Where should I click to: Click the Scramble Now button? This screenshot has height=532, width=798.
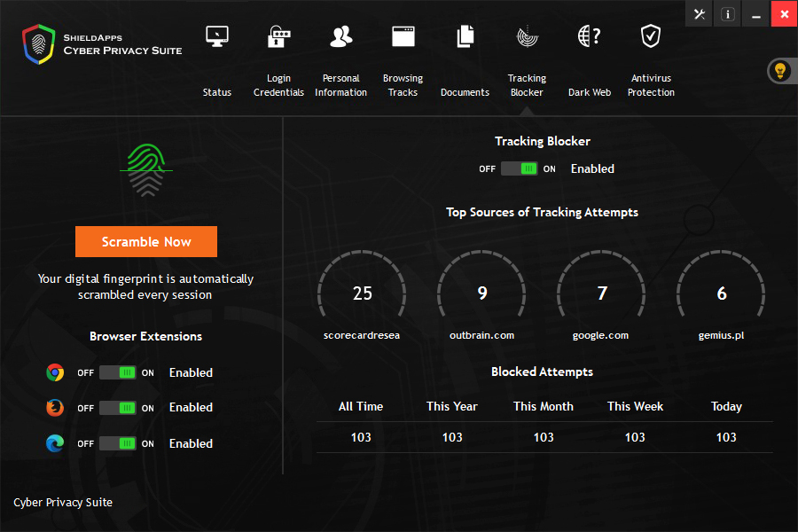coord(145,241)
